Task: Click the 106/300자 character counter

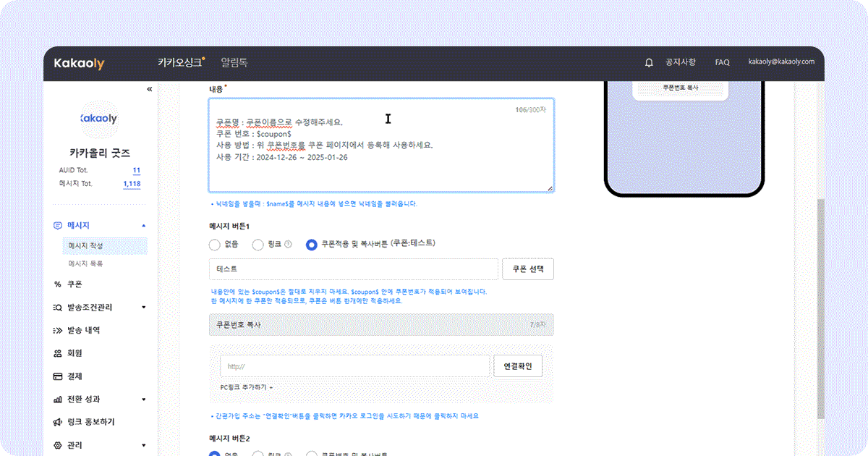Action: click(x=530, y=110)
